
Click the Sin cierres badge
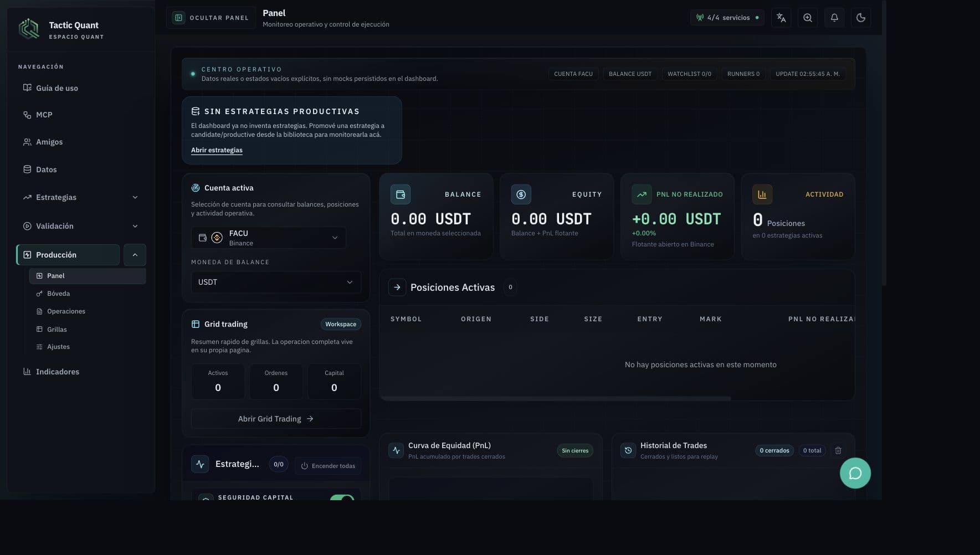click(x=575, y=451)
